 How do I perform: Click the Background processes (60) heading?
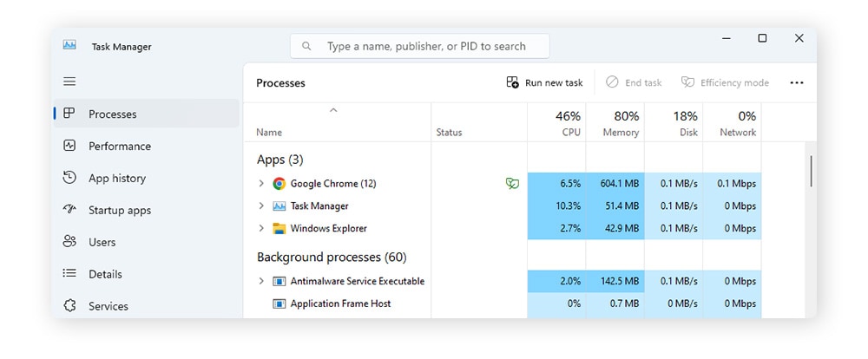click(x=332, y=258)
